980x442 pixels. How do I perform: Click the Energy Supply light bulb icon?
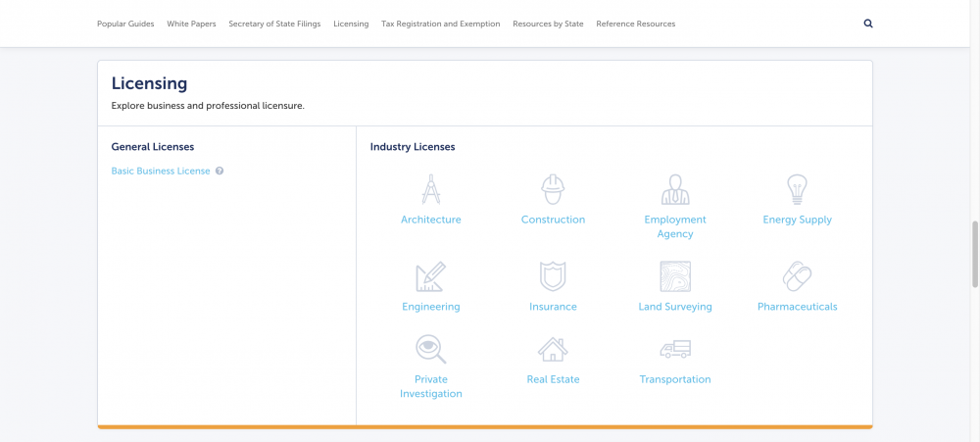click(x=797, y=189)
